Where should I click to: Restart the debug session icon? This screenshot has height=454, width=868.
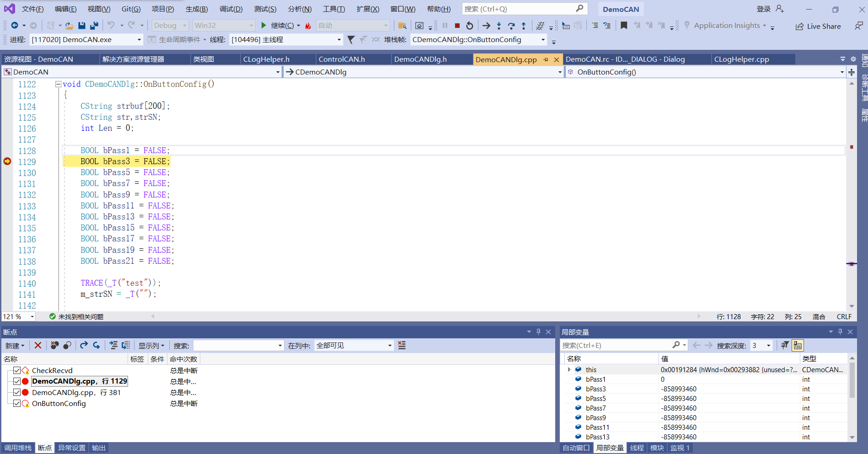click(x=470, y=25)
